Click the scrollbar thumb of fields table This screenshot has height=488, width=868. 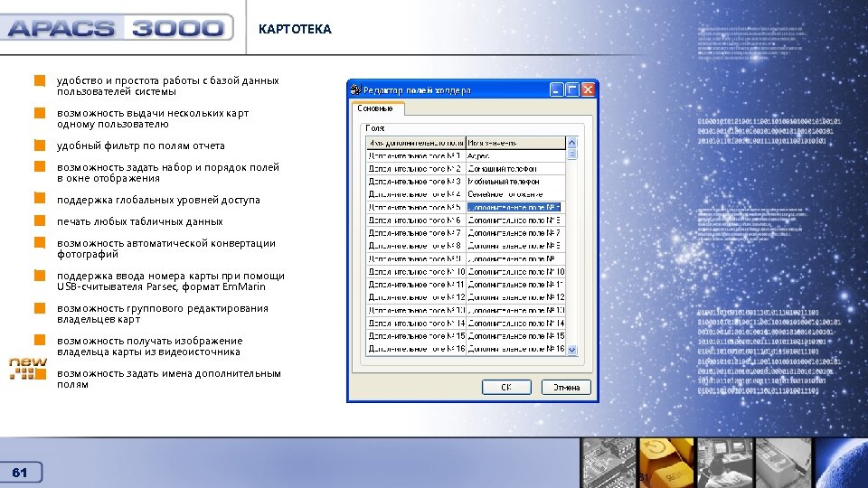[571, 155]
